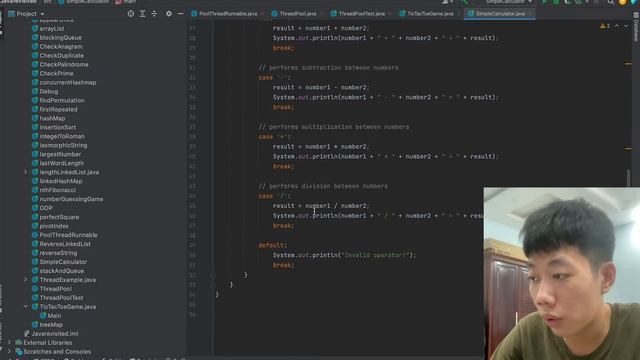Close the PoolThreadRunnable.java tab
Image resolution: width=640 pixels, height=360 pixels.
pyautogui.click(x=262, y=14)
